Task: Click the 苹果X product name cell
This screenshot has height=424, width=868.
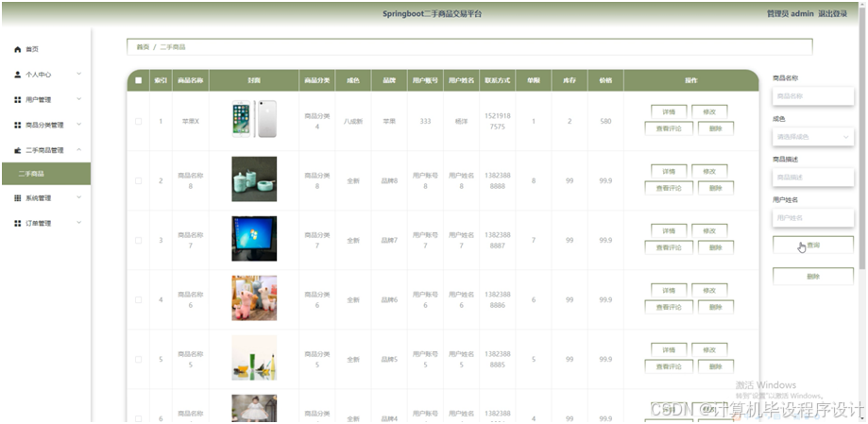Action: pos(191,121)
